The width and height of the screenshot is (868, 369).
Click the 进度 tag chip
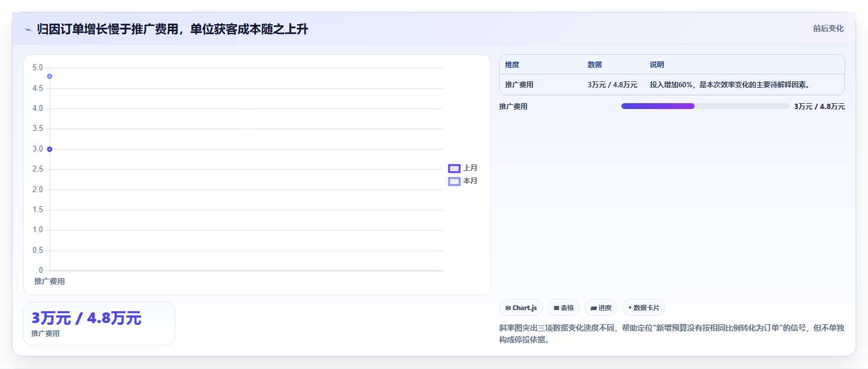(601, 308)
